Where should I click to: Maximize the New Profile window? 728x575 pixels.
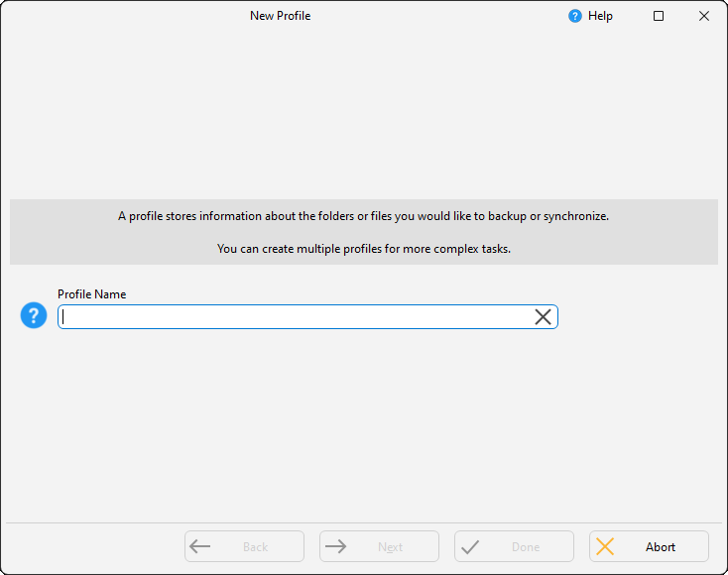coord(659,16)
